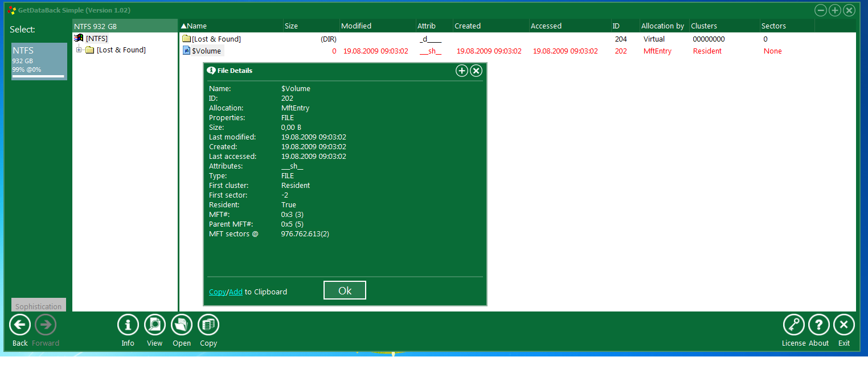The height and width of the screenshot is (369, 868).
Task: Click the Copy to Clipboard link
Action: pyautogui.click(x=218, y=292)
